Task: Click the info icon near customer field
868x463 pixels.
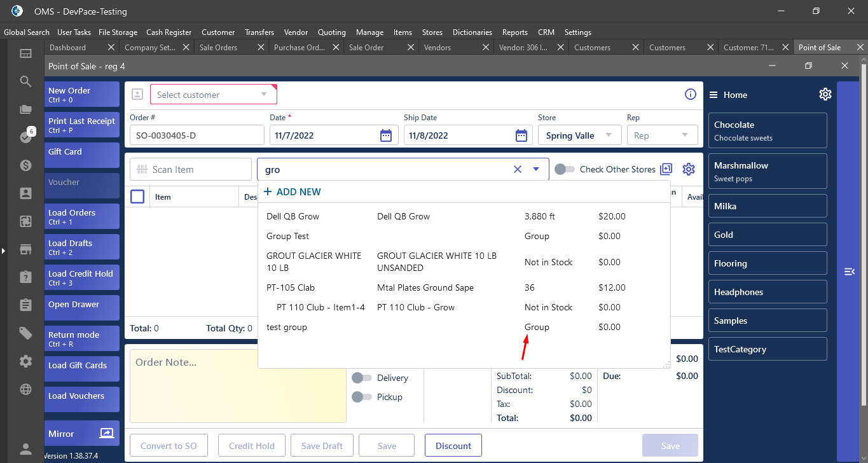Action: (x=690, y=94)
